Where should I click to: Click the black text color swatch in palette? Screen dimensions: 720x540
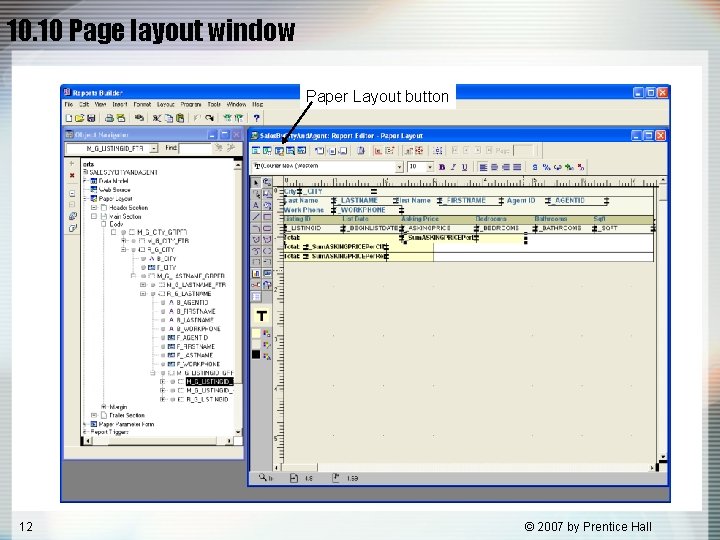pyautogui.click(x=256, y=355)
